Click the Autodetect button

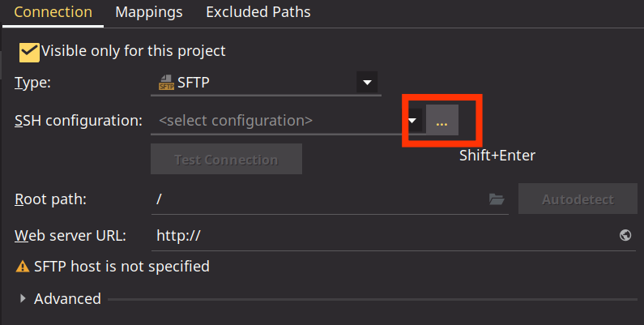point(578,199)
